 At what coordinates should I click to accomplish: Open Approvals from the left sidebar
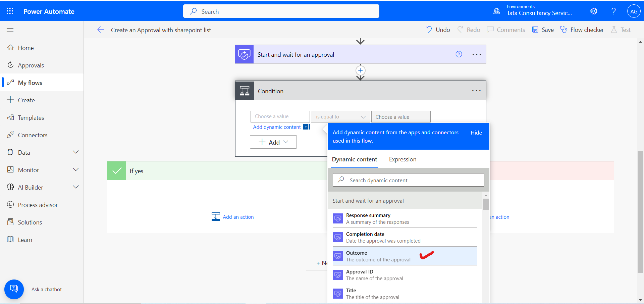pyautogui.click(x=31, y=65)
